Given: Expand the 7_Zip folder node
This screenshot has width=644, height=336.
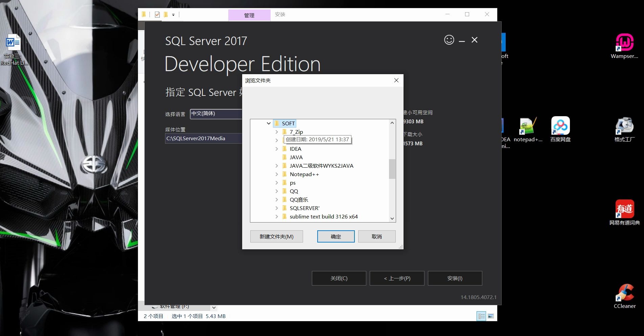Looking at the screenshot, I should tap(277, 132).
